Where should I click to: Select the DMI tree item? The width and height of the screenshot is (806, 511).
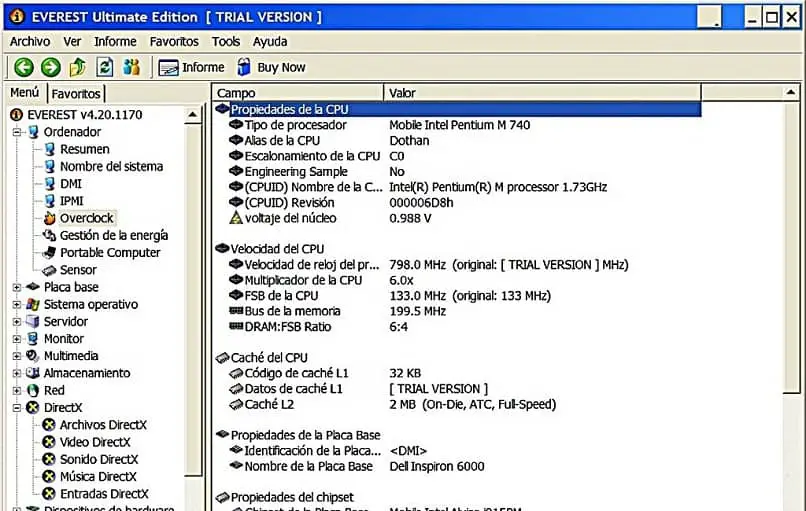click(71, 184)
